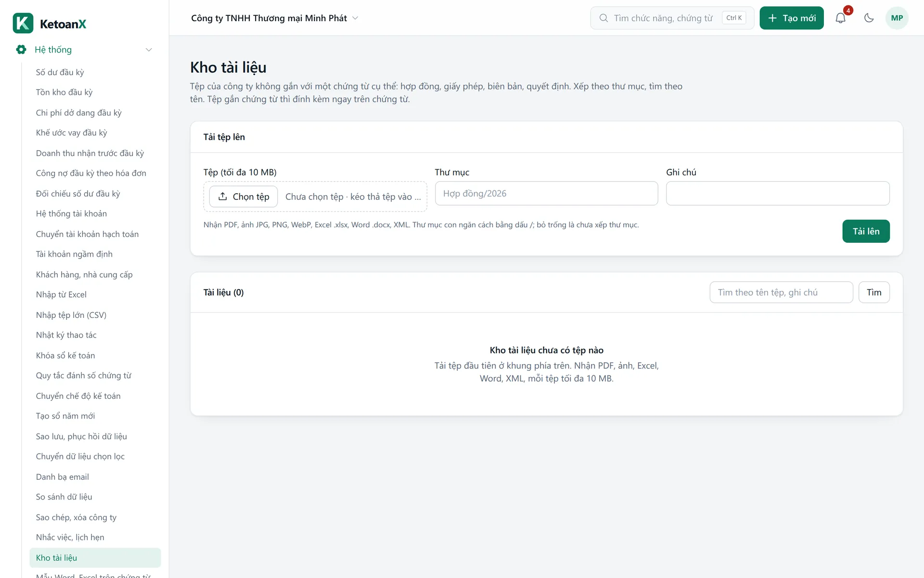The width and height of the screenshot is (924, 578).
Task: Focus the global function search box
Action: click(672, 18)
